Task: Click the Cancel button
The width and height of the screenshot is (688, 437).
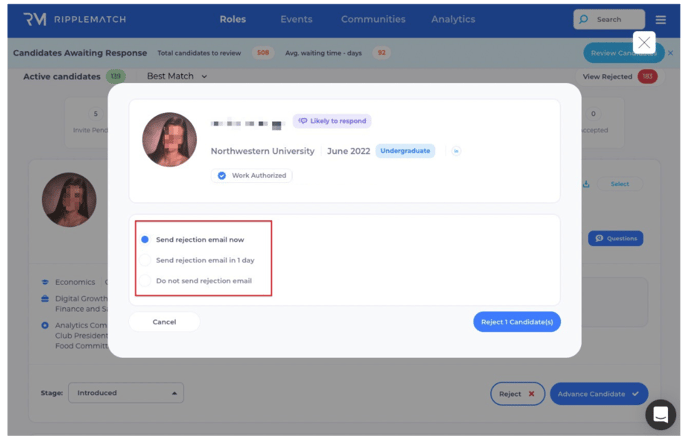Action: point(164,322)
